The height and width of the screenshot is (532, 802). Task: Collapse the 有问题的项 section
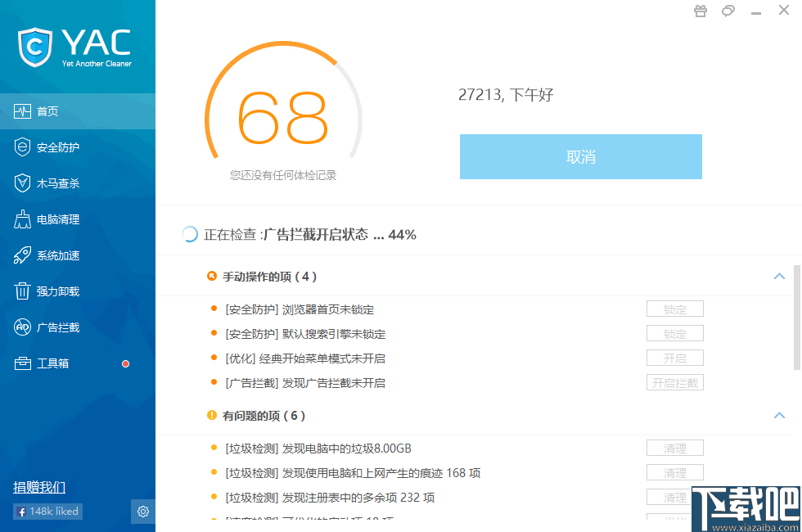tap(779, 416)
